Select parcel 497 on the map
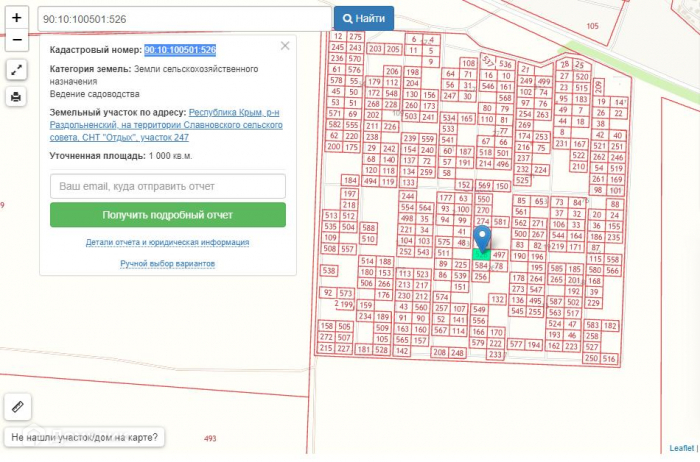The height and width of the screenshot is (462, 700). 499,256
